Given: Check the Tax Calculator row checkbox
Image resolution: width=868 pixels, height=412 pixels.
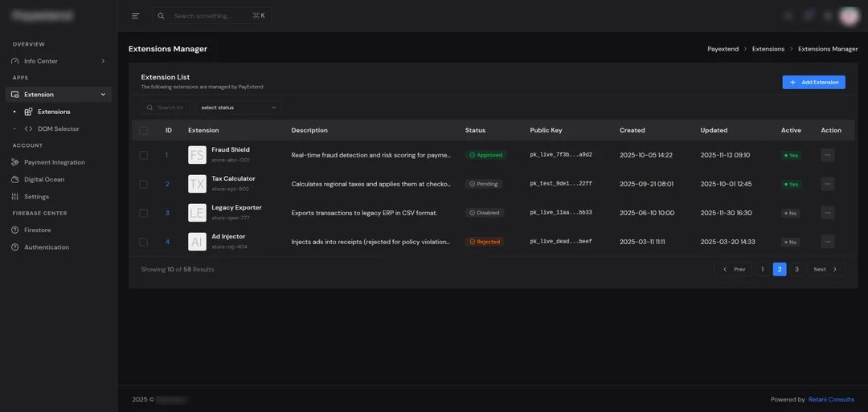Looking at the screenshot, I should [x=143, y=184].
